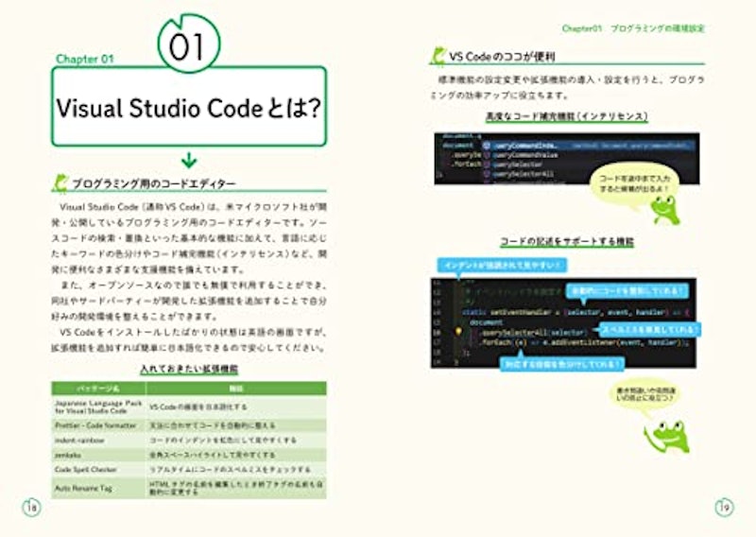Click the blue callout at the code screenshot's top right

click(627, 291)
